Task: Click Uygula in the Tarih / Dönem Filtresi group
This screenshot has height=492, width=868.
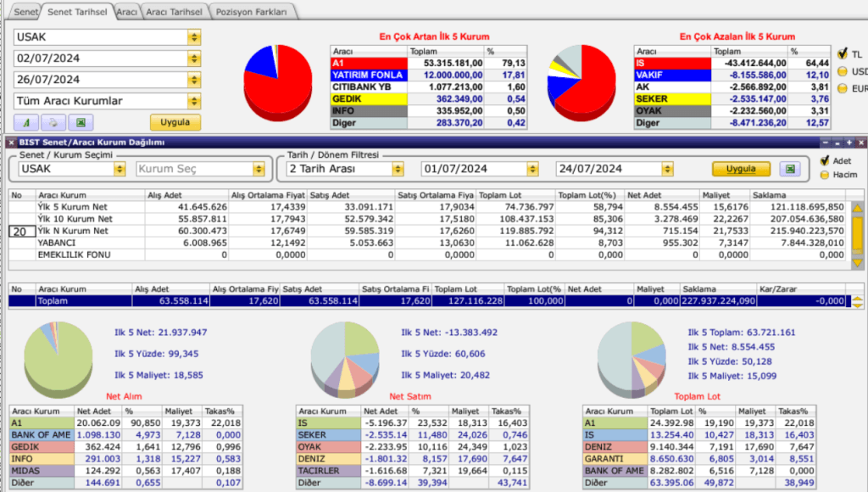Action: pos(741,169)
